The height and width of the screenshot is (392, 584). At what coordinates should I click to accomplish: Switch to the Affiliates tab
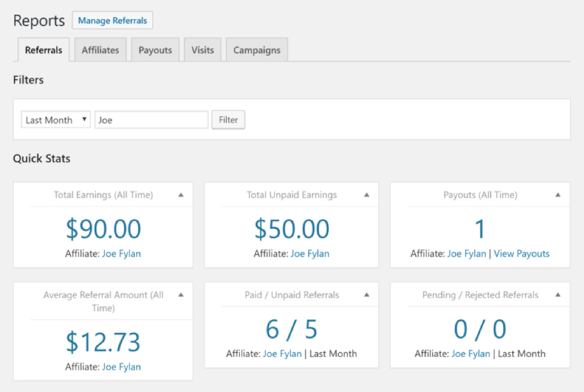100,50
